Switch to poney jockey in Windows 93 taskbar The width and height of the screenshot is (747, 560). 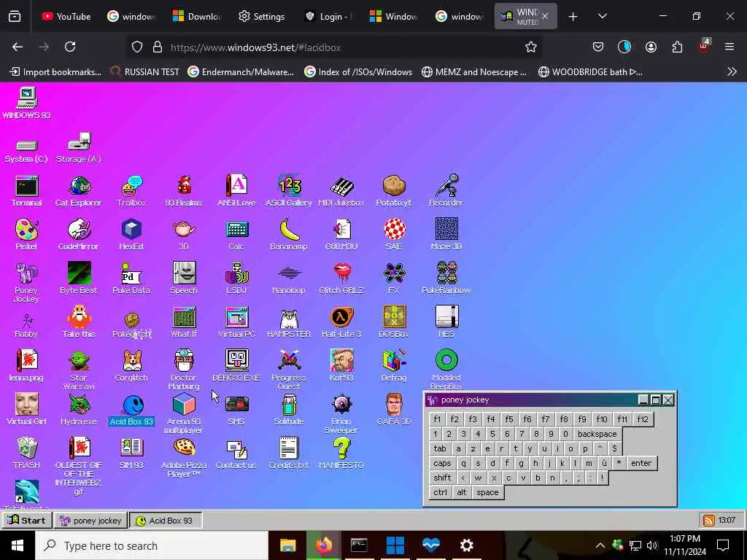click(90, 521)
